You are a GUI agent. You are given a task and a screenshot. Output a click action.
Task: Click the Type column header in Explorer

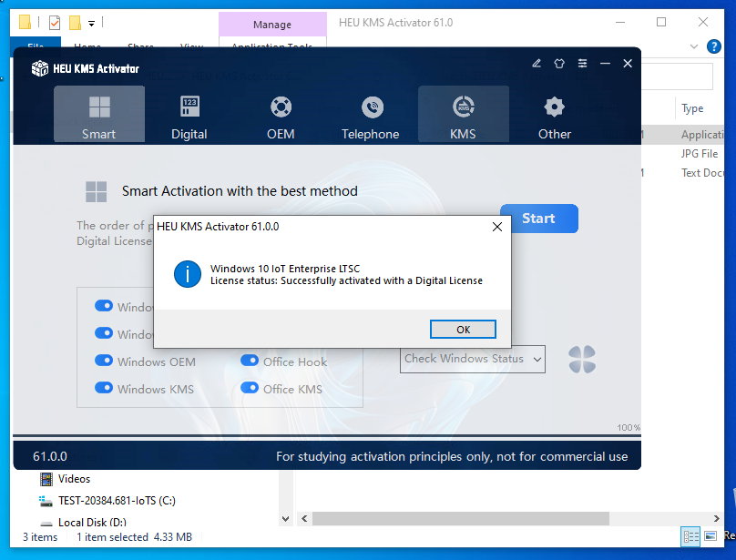coord(692,108)
